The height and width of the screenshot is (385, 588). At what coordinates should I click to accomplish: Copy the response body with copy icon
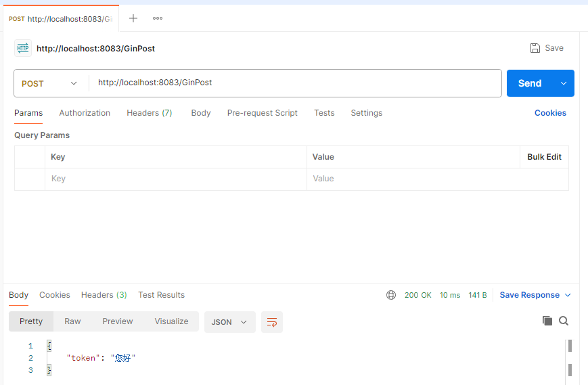547,321
